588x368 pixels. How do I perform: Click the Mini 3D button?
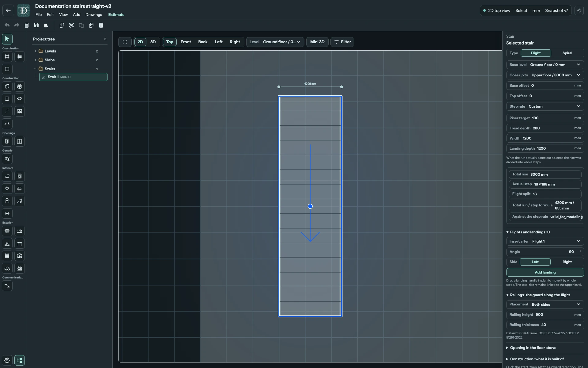point(317,42)
